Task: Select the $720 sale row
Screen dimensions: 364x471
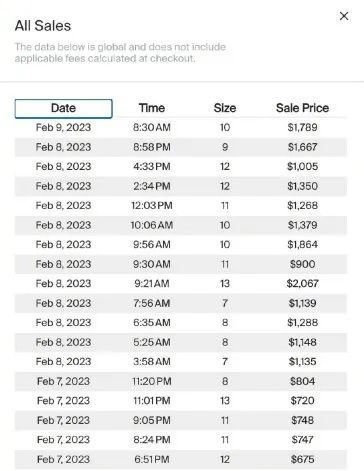Action: tap(181, 400)
